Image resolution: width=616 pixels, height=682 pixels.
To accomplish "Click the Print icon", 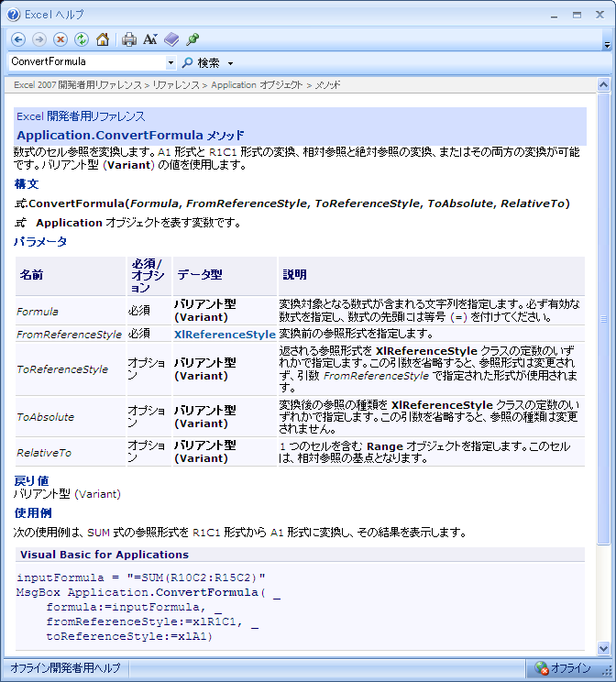I will coord(129,39).
